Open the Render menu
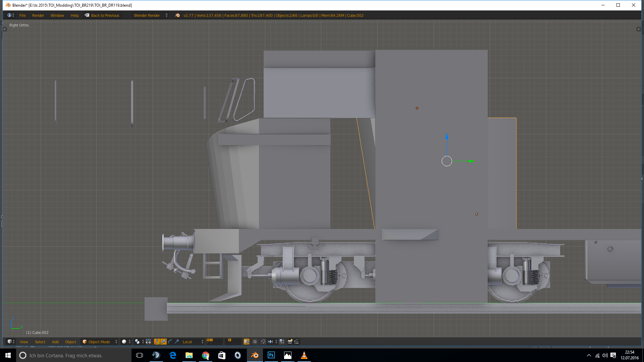The image size is (644, 362). (38, 15)
